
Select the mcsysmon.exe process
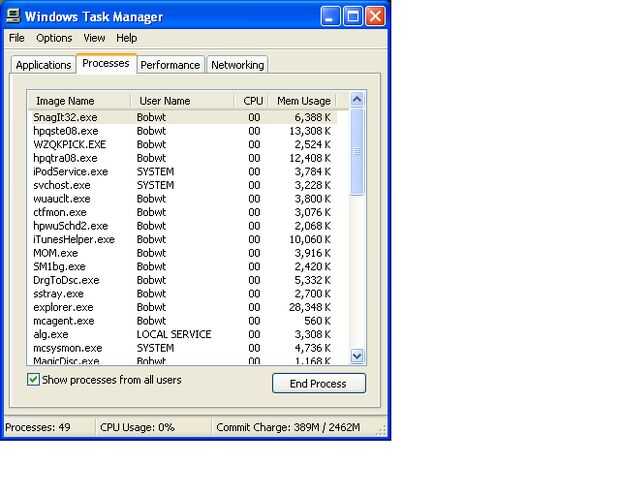coord(182,348)
